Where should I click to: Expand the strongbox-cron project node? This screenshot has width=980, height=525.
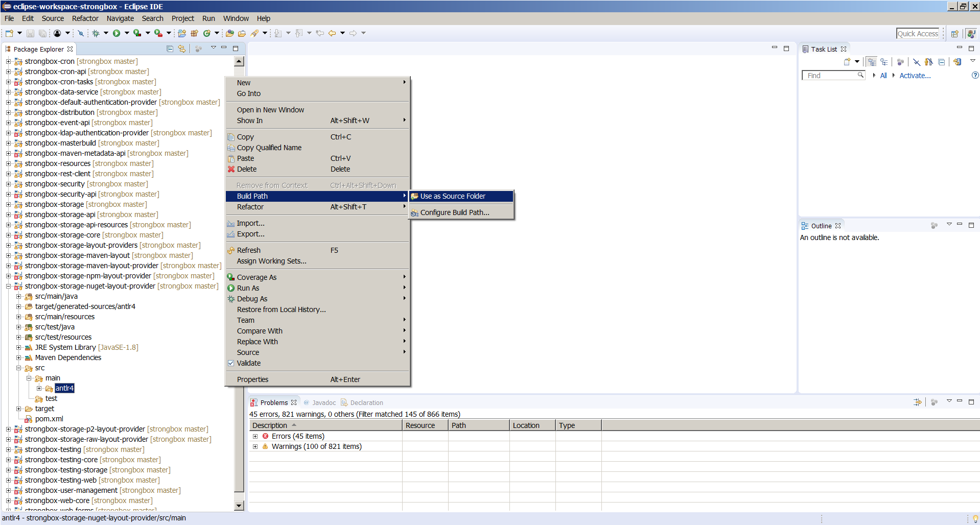pyautogui.click(x=8, y=61)
